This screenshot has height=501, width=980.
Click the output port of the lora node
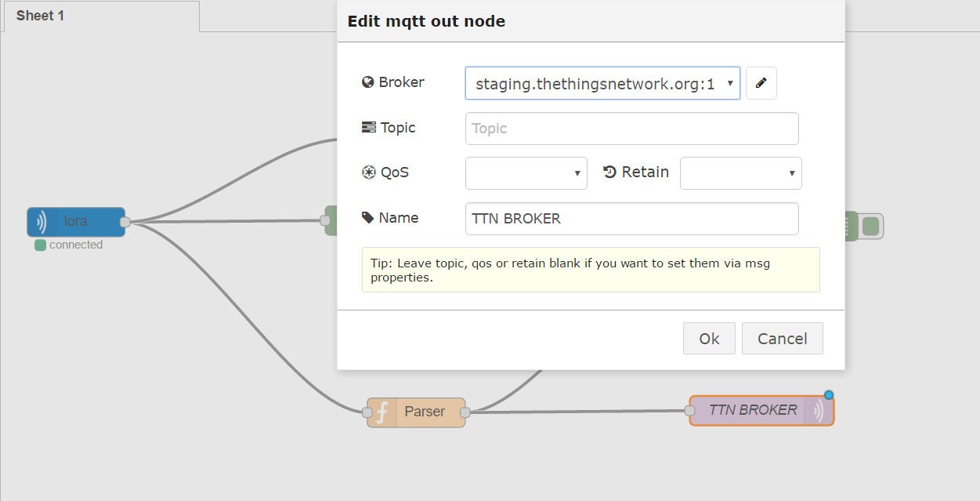[x=125, y=223]
